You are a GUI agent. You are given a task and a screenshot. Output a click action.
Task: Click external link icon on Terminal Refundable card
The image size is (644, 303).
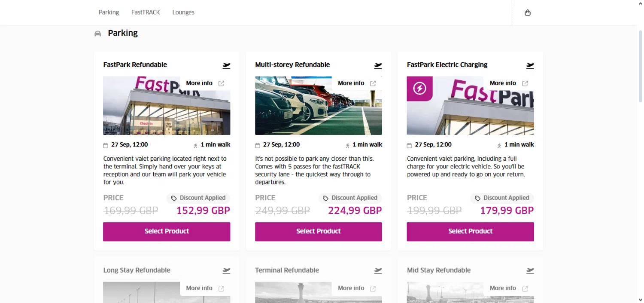point(373,288)
